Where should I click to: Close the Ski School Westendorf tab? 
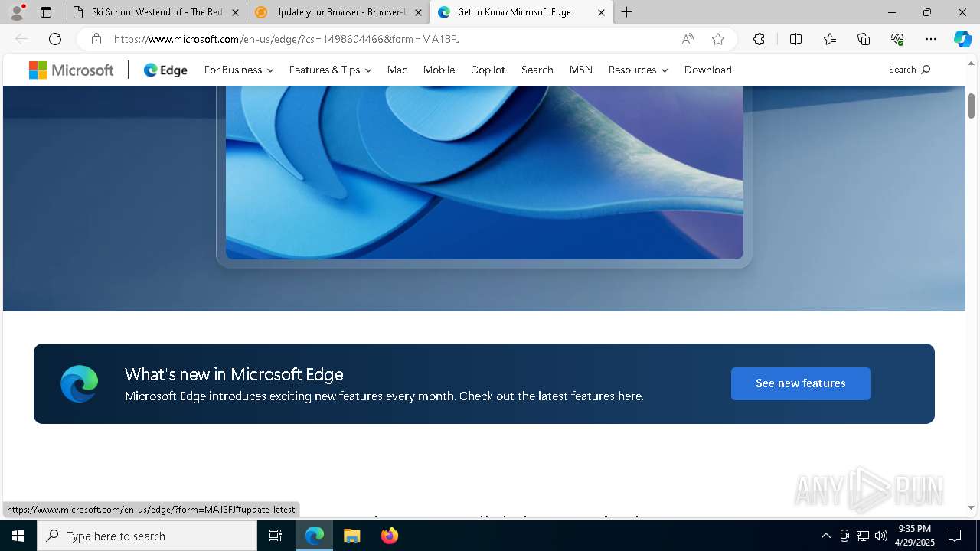(235, 12)
